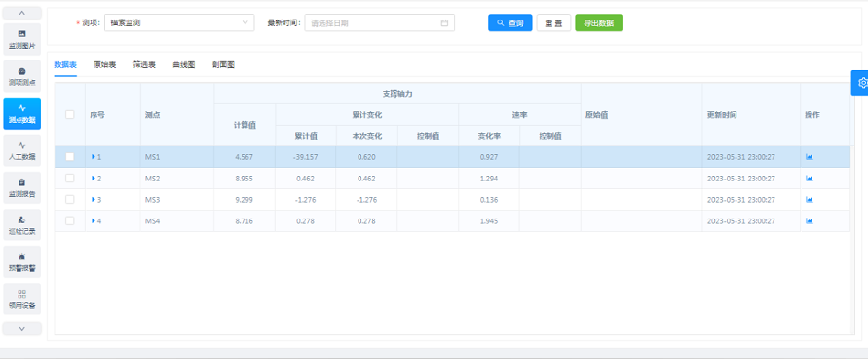Open chart icon for MS4 row
The image size is (868, 359).
point(810,221)
